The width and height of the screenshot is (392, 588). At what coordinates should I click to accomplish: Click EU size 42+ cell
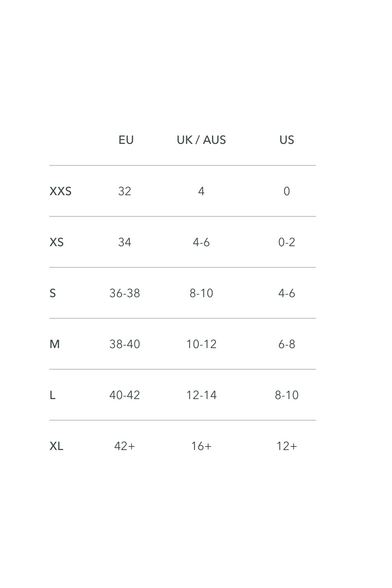[x=125, y=446]
